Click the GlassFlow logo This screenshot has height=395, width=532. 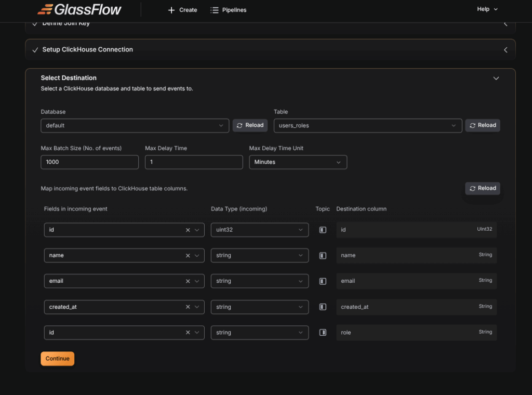79,9
